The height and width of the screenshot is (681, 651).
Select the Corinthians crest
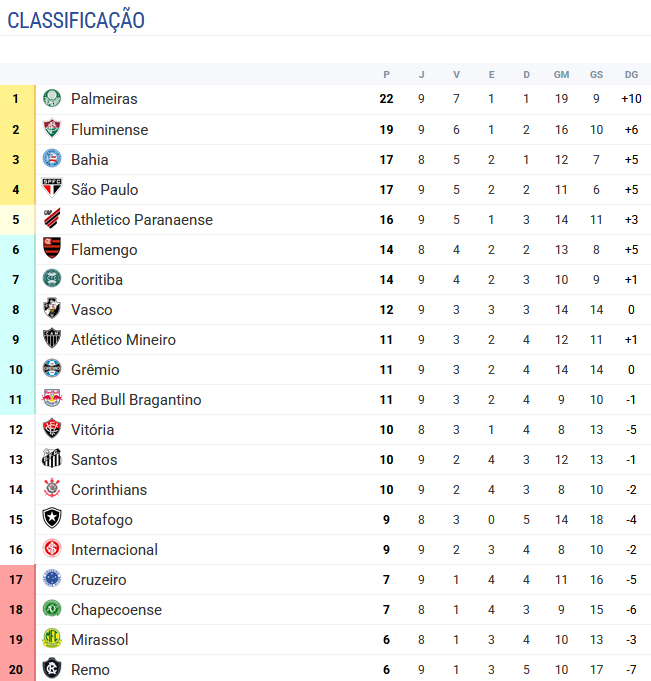[52, 489]
